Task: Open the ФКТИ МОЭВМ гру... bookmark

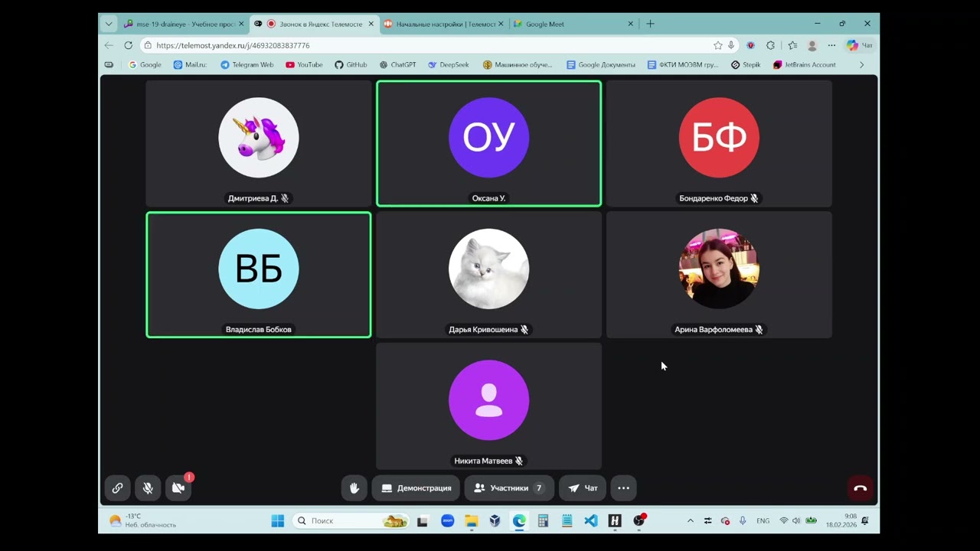Action: tap(682, 65)
